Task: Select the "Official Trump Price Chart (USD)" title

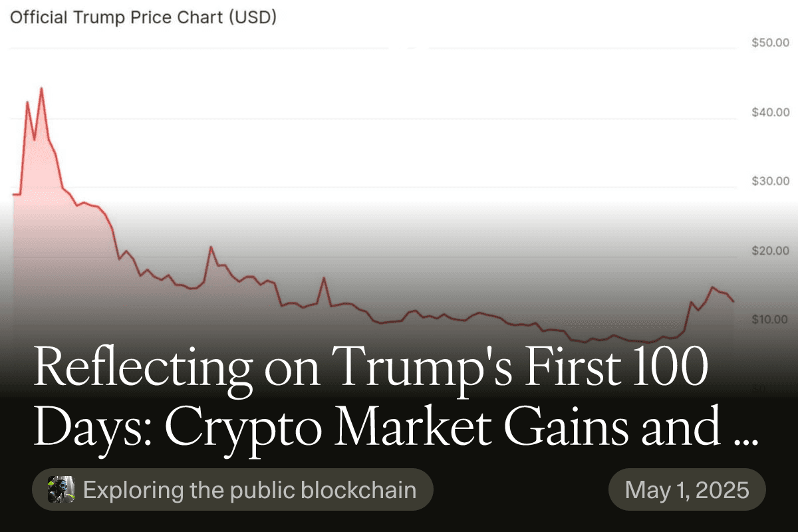Action: (x=143, y=18)
